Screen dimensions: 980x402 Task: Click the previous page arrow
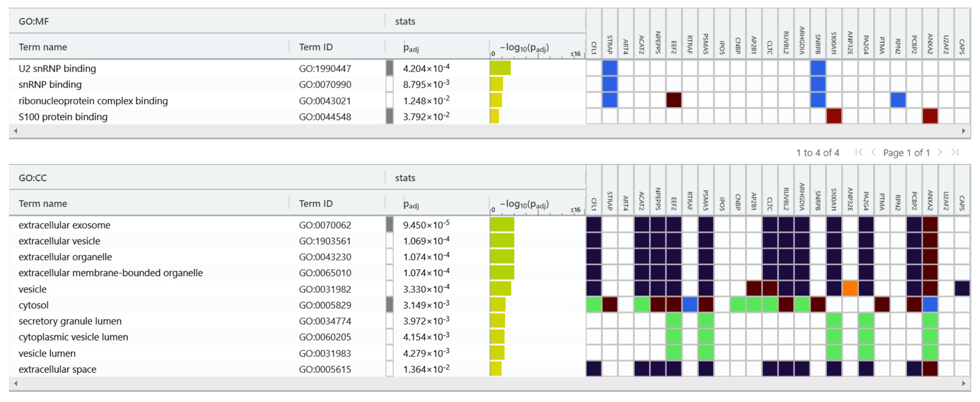tap(873, 153)
